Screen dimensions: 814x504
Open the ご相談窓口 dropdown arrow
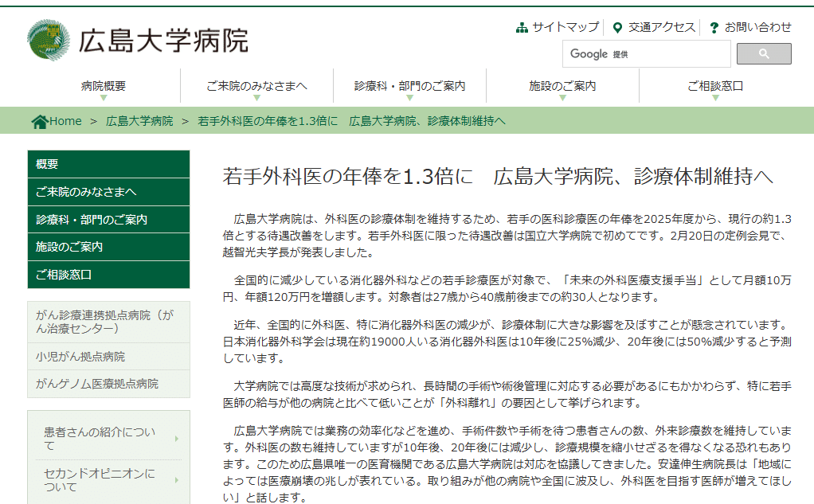pyautogui.click(x=716, y=96)
